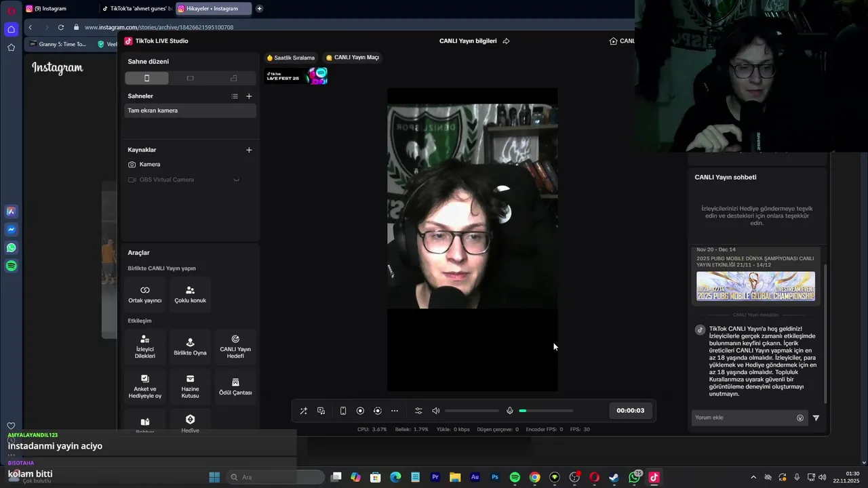This screenshot has height=488, width=868.
Task: Open Messenger in Opera sidebar
Action: click(11, 230)
